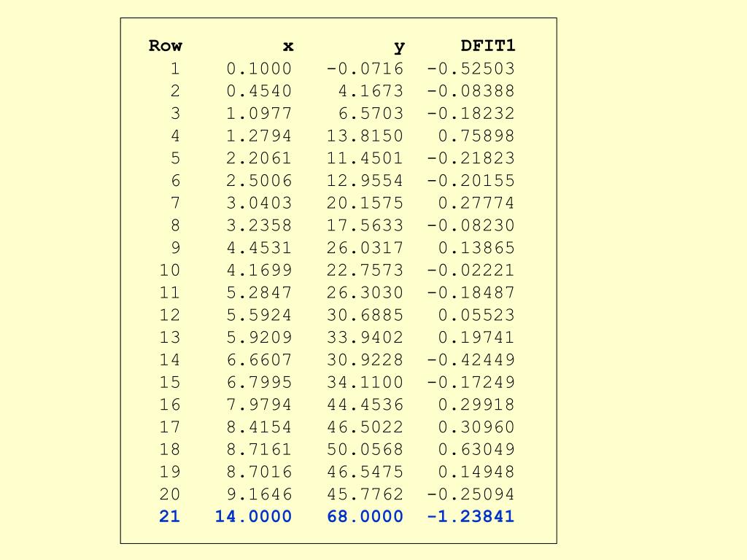747x560 pixels.
Task: Select x value 3.0403
Action: pos(259,203)
